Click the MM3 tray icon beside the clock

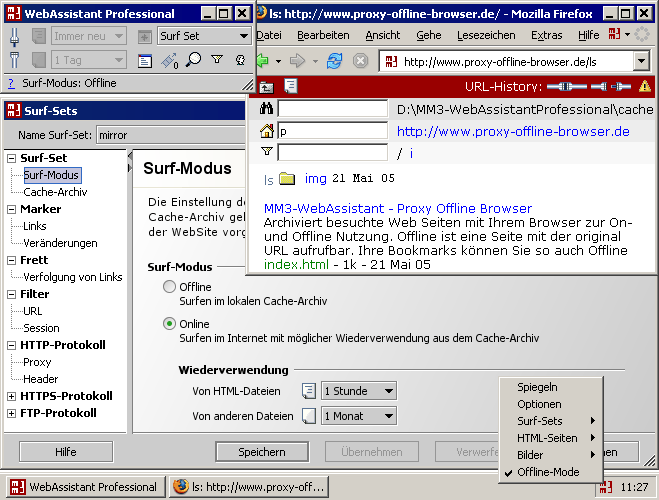click(x=606, y=487)
